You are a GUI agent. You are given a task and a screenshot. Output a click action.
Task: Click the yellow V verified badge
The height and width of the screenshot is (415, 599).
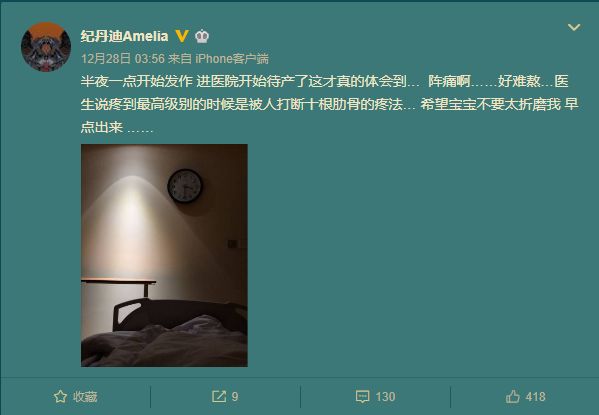(182, 36)
